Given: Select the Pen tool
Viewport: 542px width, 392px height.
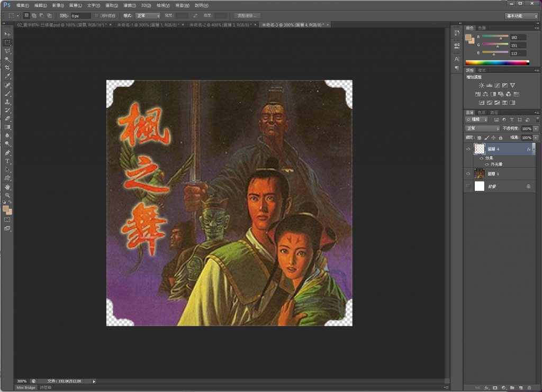Looking at the screenshot, I should pos(7,153).
